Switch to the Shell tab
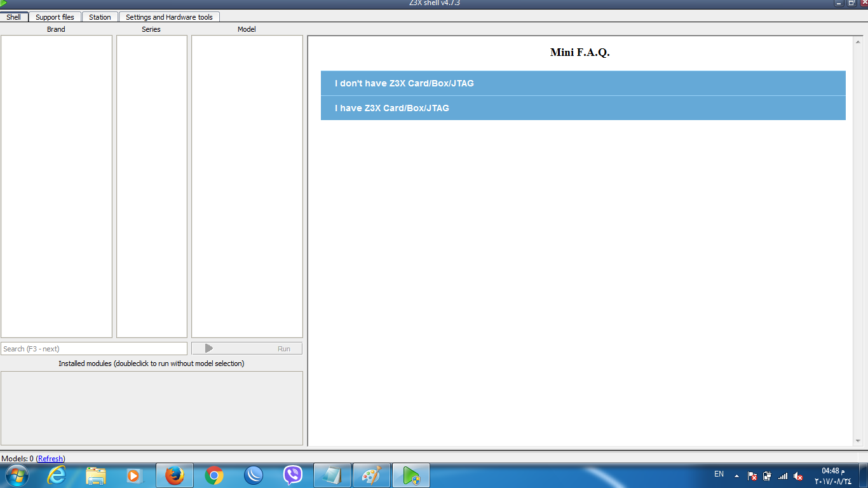868x488 pixels. [14, 17]
